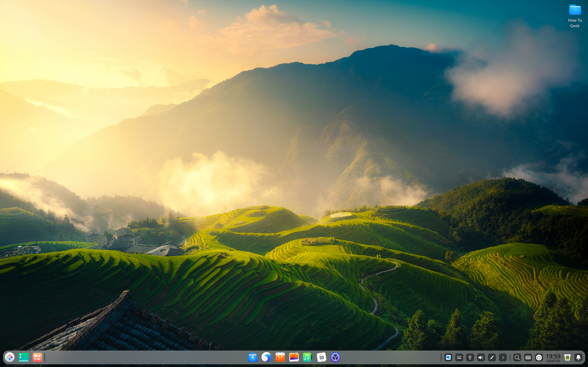Mute system volume from the tray
This screenshot has height=367, width=588.
tap(480, 357)
